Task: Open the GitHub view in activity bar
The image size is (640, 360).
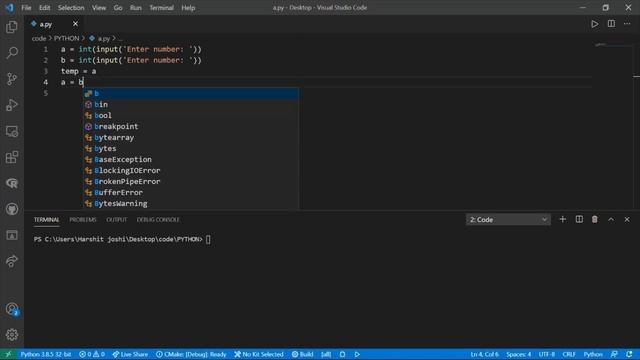Action: [12, 209]
